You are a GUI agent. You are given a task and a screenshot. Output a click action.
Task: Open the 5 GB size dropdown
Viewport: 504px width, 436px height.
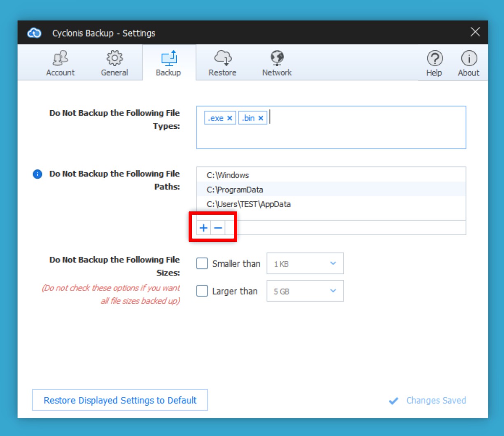pyautogui.click(x=305, y=291)
